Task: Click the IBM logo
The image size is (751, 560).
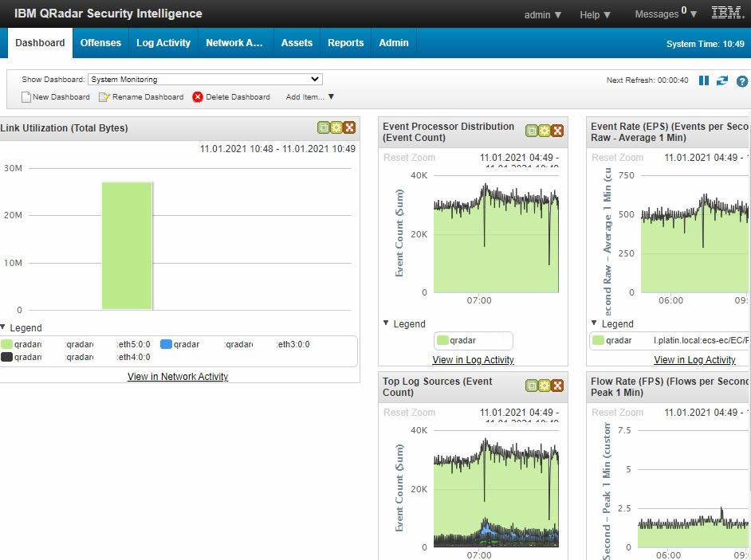Action: [x=728, y=13]
